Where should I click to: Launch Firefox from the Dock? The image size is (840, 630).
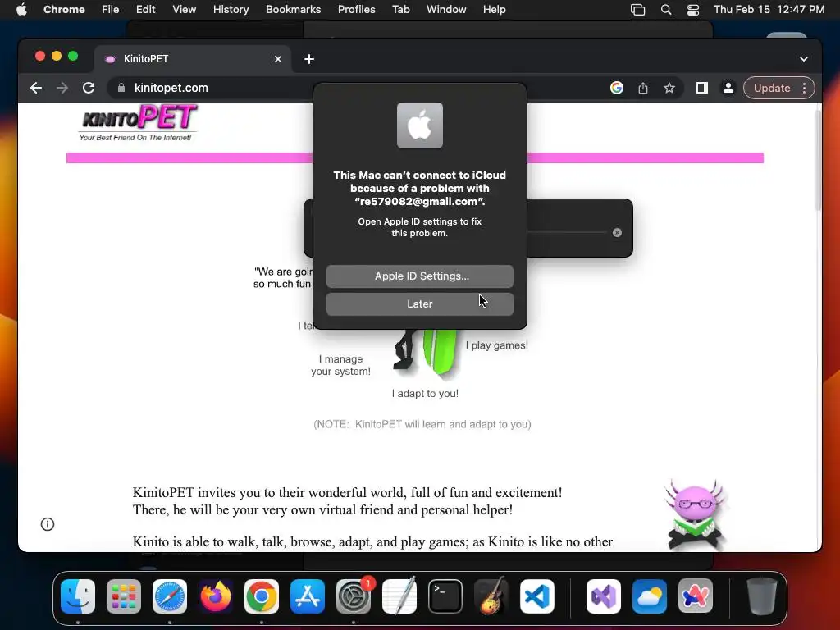(216, 596)
